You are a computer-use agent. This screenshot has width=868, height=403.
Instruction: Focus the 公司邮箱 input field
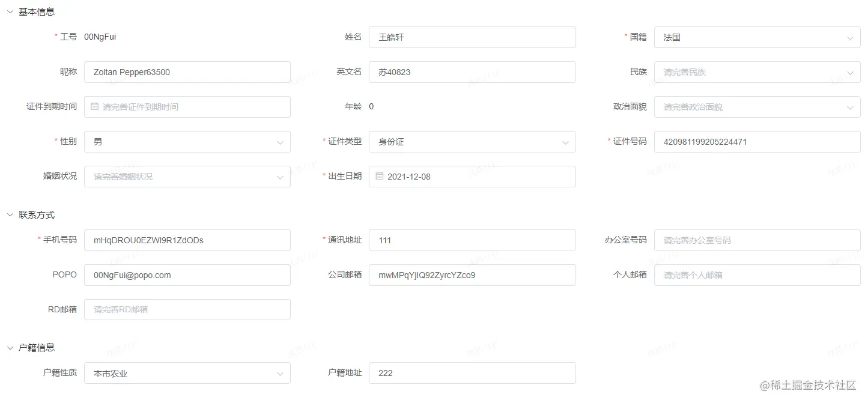pyautogui.click(x=472, y=275)
